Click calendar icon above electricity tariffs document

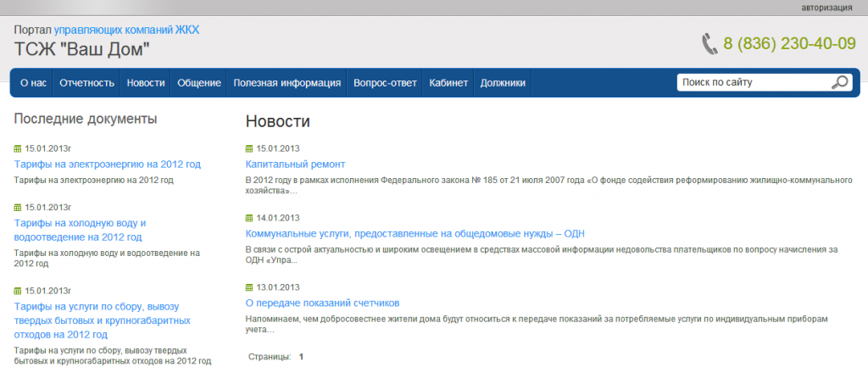[18, 148]
